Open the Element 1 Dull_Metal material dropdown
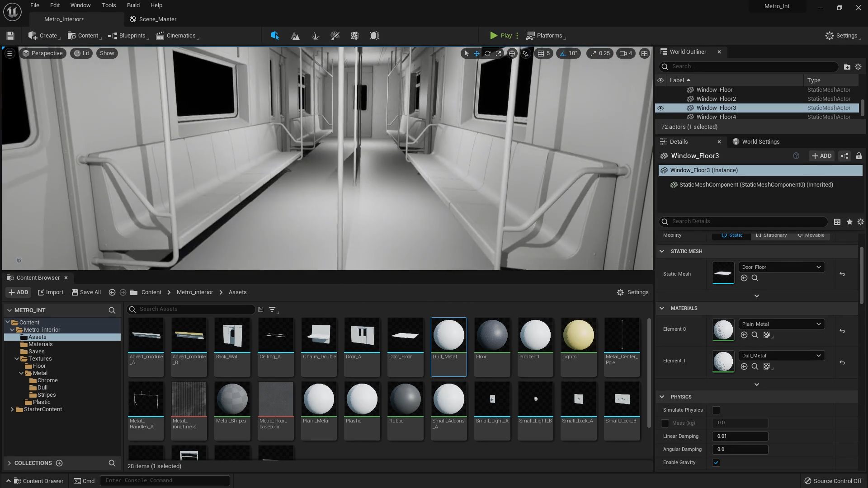This screenshot has height=488, width=868. tap(781, 356)
